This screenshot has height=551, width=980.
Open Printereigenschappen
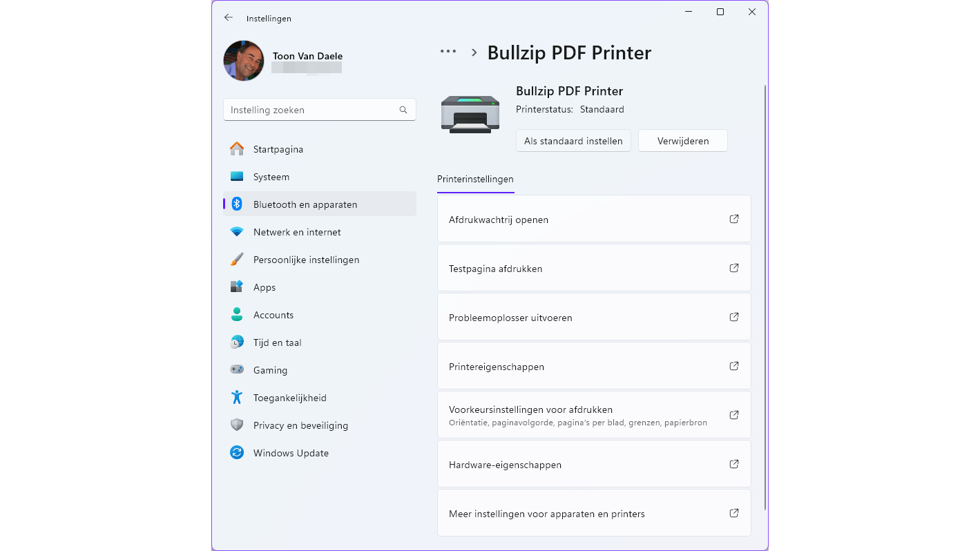(594, 366)
